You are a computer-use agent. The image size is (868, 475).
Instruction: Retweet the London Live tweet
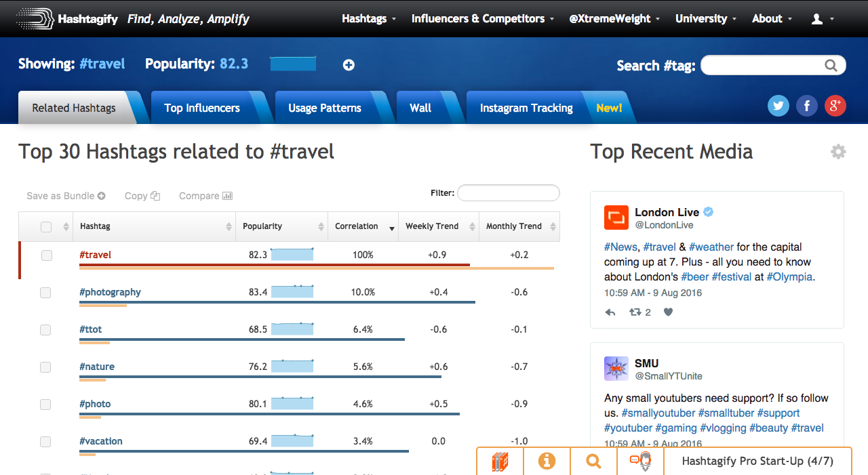click(635, 312)
